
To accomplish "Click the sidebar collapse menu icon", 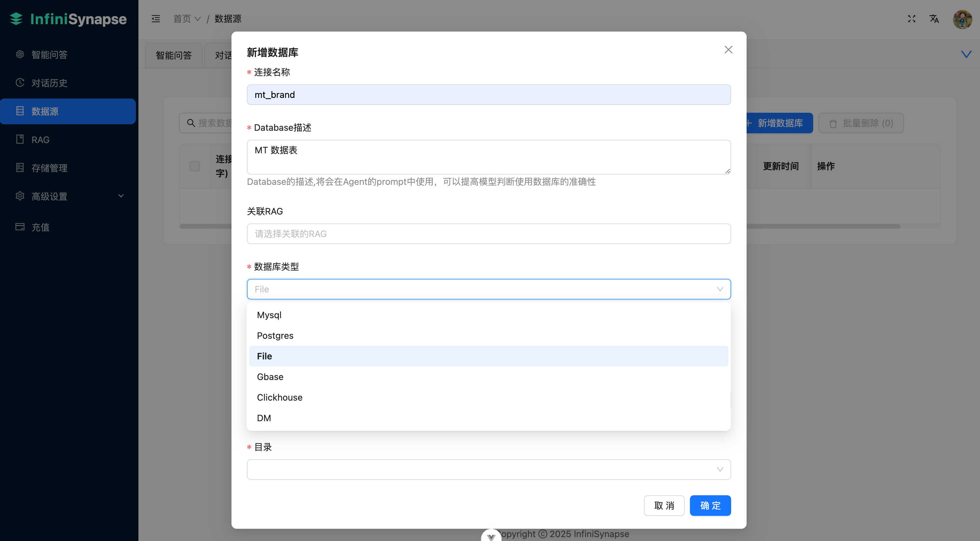I will click(155, 19).
